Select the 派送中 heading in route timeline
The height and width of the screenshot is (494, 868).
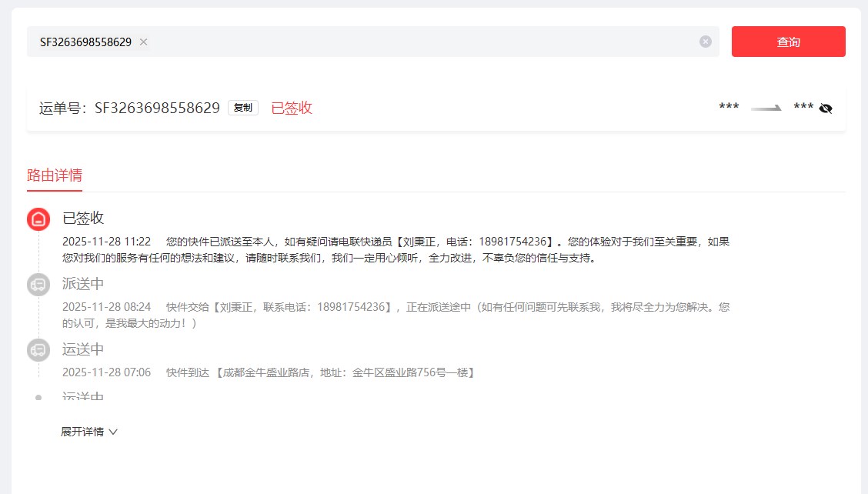[83, 284]
